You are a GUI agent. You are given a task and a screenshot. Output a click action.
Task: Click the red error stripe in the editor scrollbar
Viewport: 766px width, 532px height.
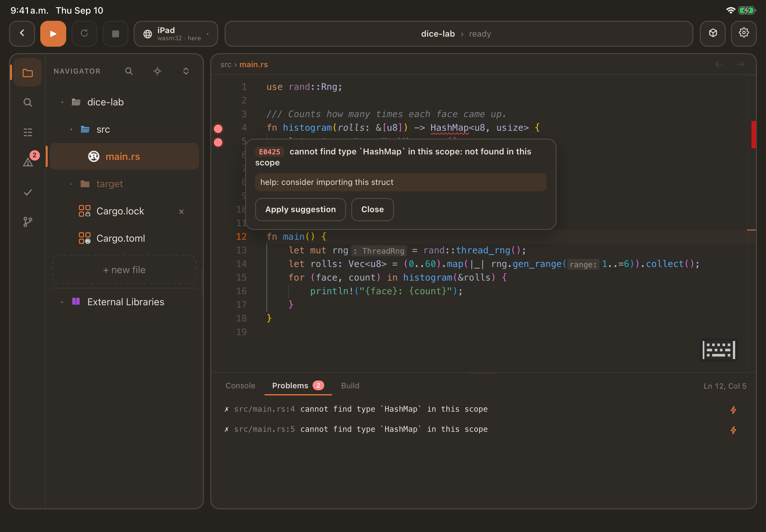[x=753, y=135]
